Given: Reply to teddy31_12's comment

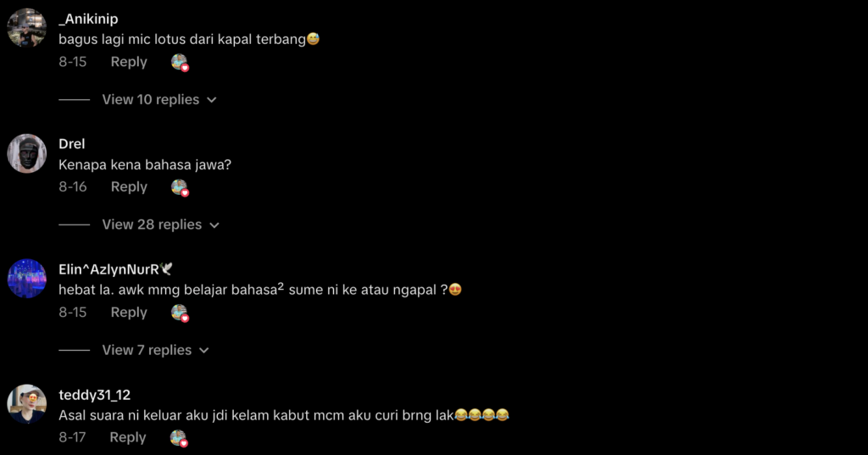Looking at the screenshot, I should pyautogui.click(x=128, y=438).
